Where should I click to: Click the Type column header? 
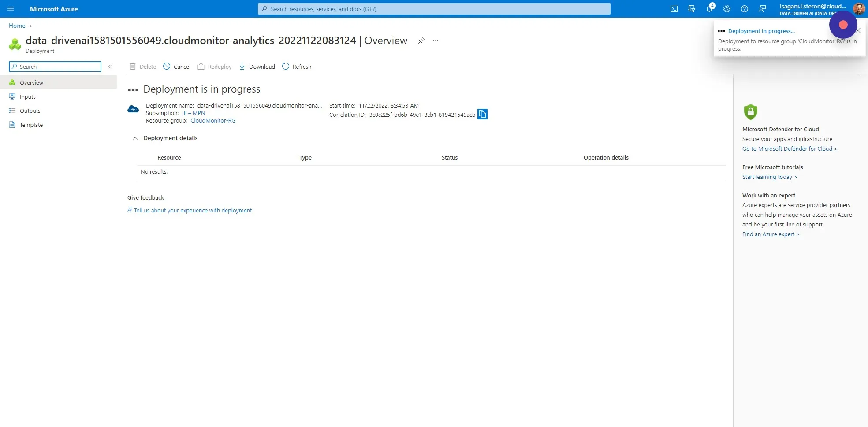305,157
